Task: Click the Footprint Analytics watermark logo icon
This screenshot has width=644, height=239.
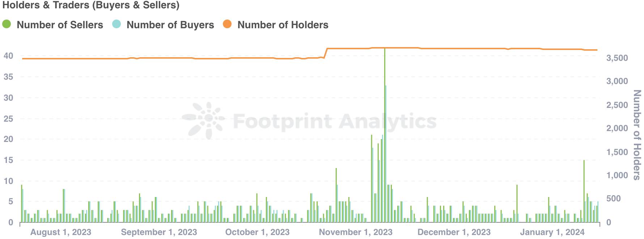Action: (x=204, y=121)
